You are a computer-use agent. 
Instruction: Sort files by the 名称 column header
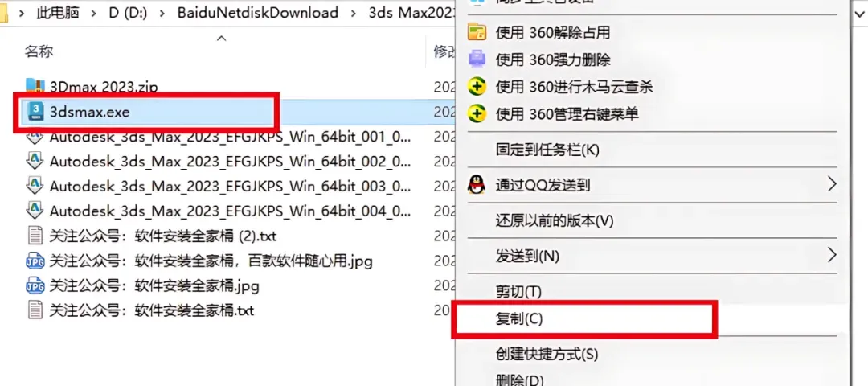[39, 52]
